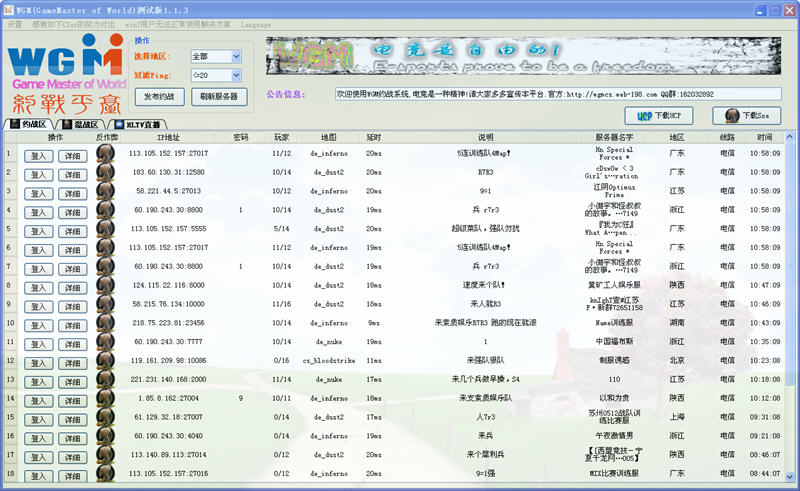Open the 选择地区 region dropdown
Screen dimensions: 800x491
tap(215, 57)
